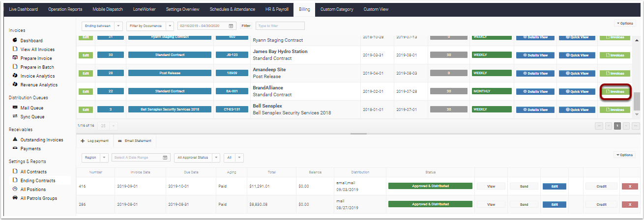Open Dashboard icon in Invoices sidebar

coord(15,40)
